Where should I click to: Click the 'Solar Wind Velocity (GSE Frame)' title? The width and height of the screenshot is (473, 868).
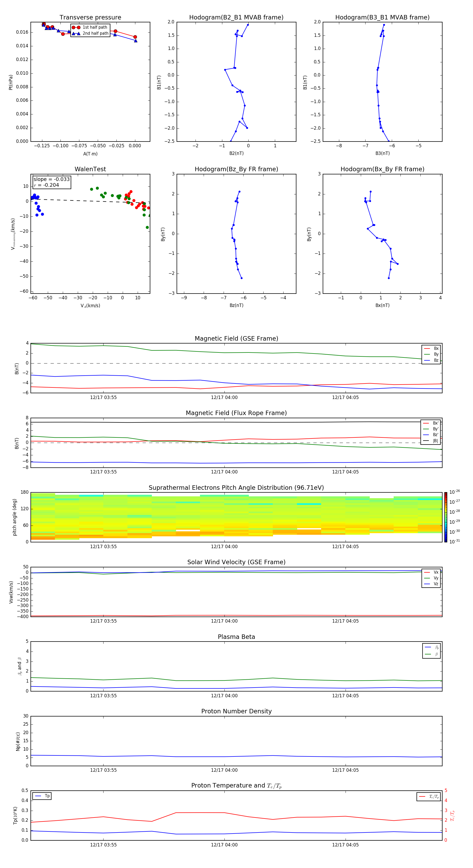236,562
